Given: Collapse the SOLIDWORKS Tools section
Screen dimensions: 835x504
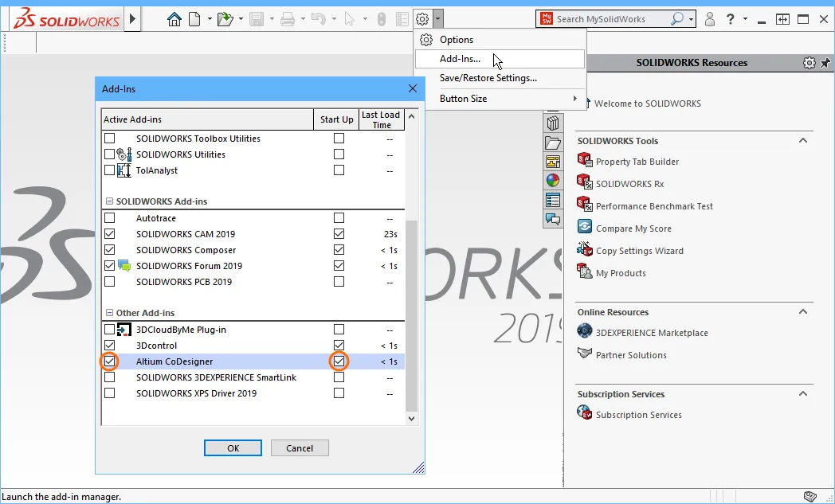Looking at the screenshot, I should click(x=803, y=141).
